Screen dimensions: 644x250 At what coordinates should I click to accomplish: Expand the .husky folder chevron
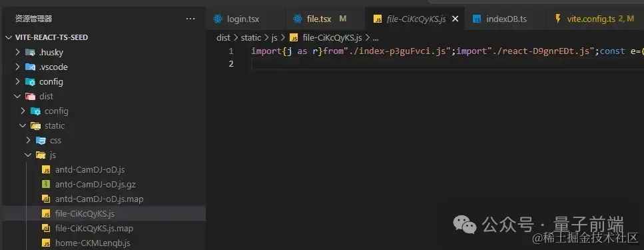[17, 52]
